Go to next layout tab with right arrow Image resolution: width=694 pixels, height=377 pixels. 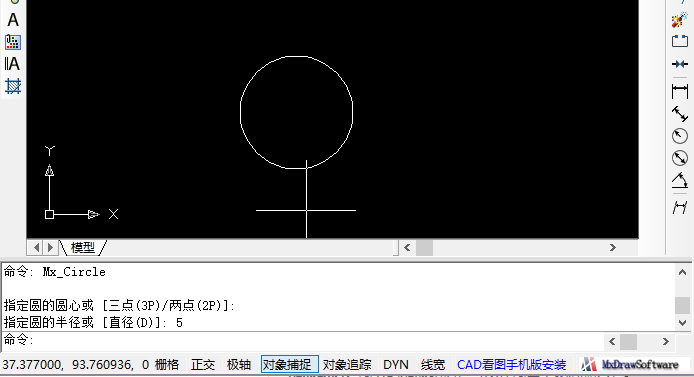click(50, 247)
